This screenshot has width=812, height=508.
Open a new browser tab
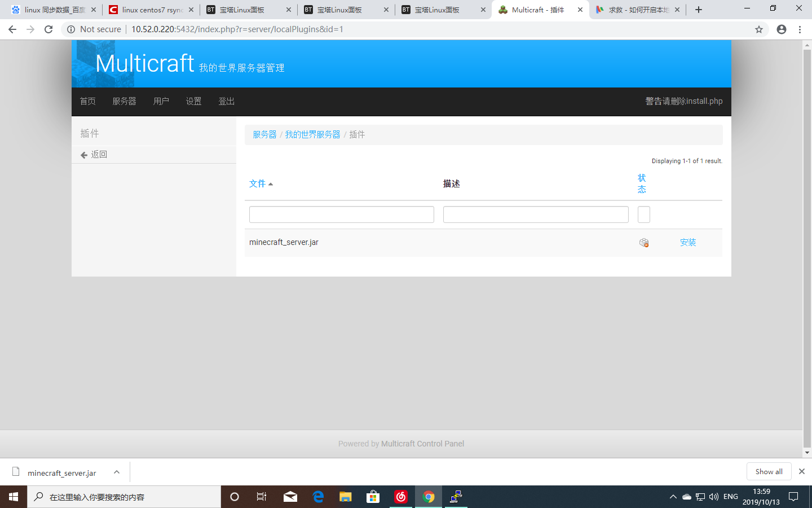point(699,10)
